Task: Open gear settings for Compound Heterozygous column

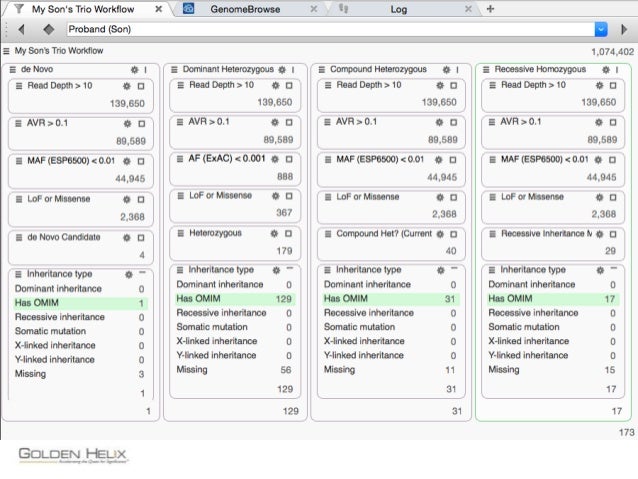Action: click(x=446, y=70)
